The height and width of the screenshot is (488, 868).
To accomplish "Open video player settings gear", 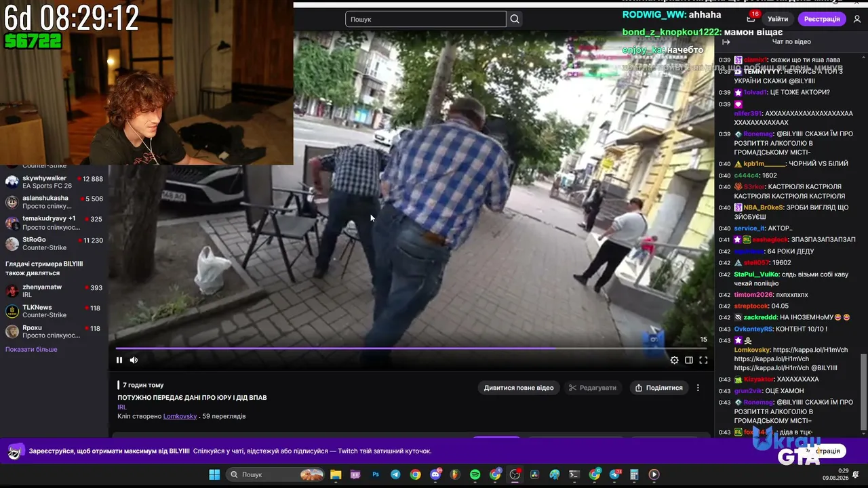I will pos(674,360).
